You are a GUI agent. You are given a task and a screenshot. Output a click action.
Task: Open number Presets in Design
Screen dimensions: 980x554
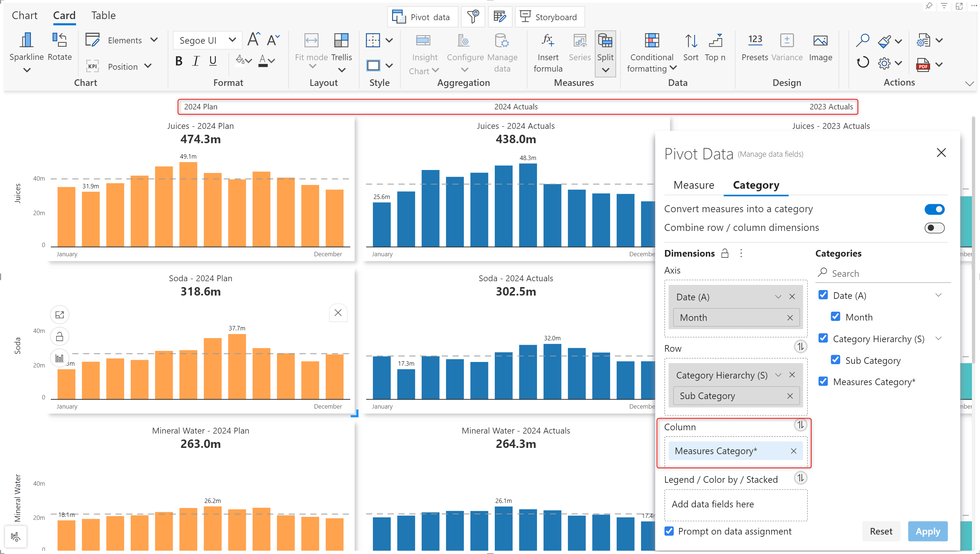coord(755,41)
